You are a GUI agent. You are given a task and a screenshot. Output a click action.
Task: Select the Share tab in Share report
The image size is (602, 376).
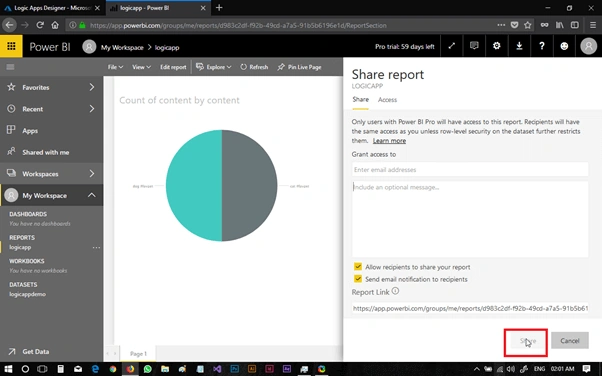coord(361,99)
